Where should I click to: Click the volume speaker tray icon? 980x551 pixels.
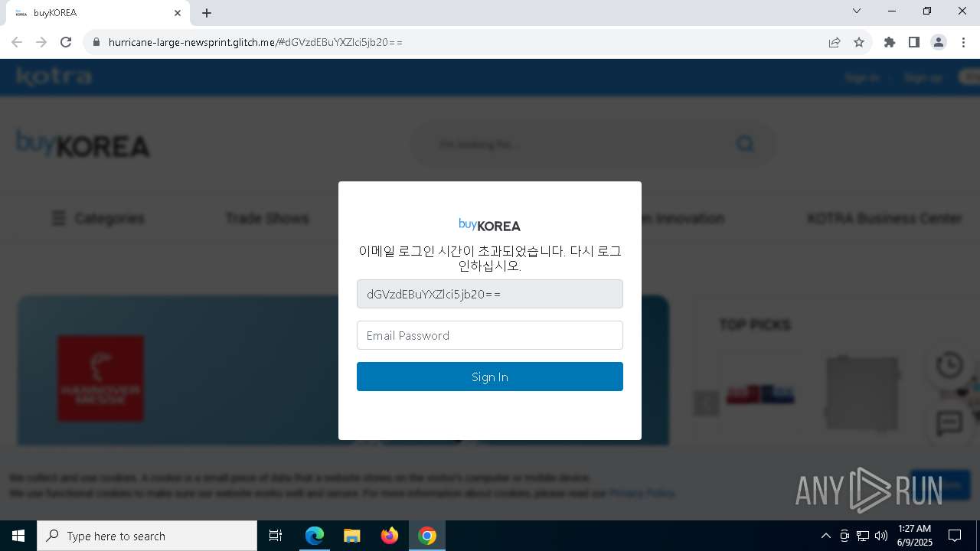881,536
